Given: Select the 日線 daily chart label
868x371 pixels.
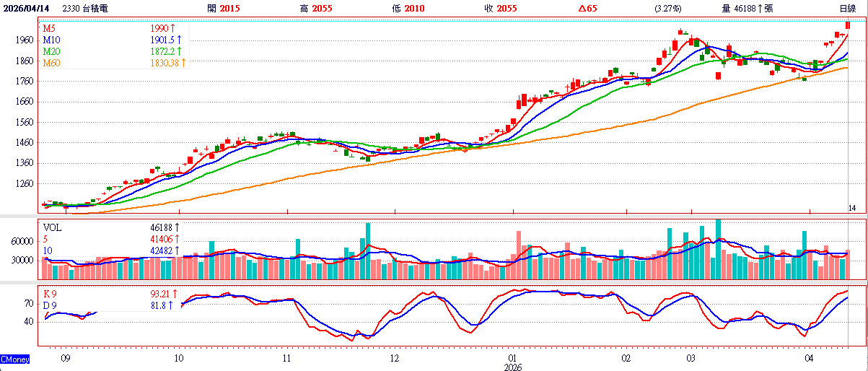Looking at the screenshot, I should click(847, 8).
